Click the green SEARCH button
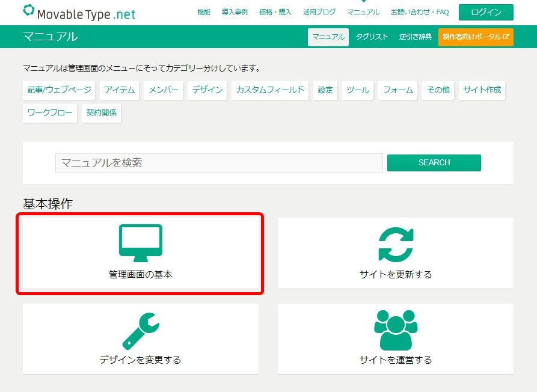 pos(434,162)
